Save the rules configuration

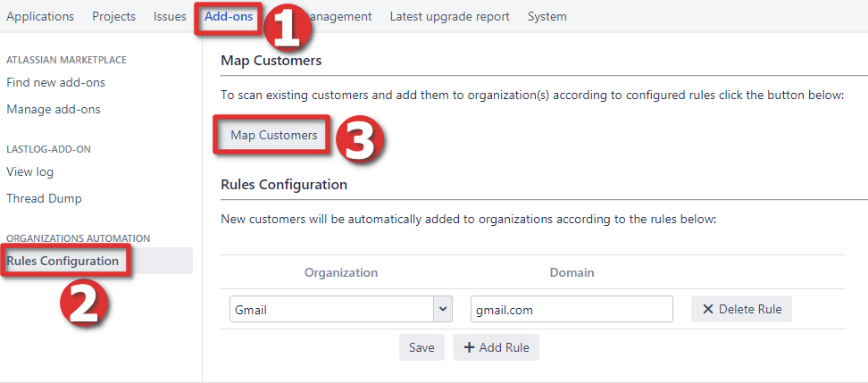pyautogui.click(x=421, y=347)
